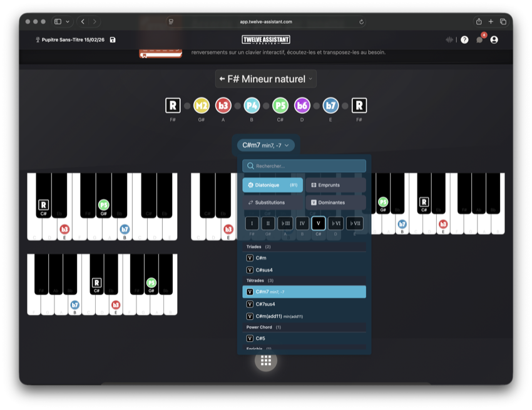Screen dimensions: 532x410
Task: Select the IV degree filter button
Action: [302, 223]
